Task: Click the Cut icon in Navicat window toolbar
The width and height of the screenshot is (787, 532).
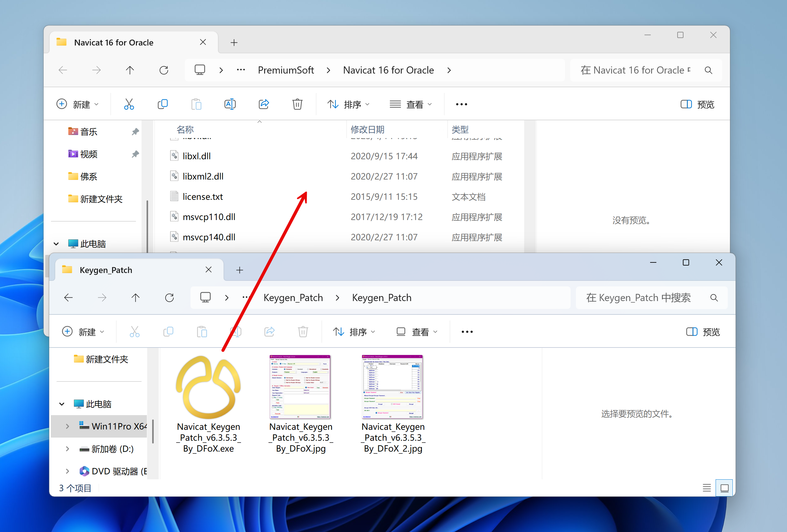Action: (129, 104)
